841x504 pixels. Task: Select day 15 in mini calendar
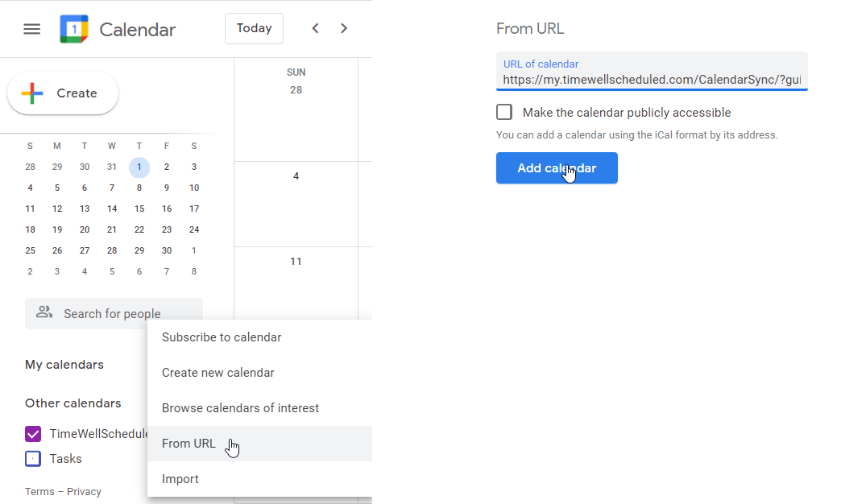pos(139,209)
